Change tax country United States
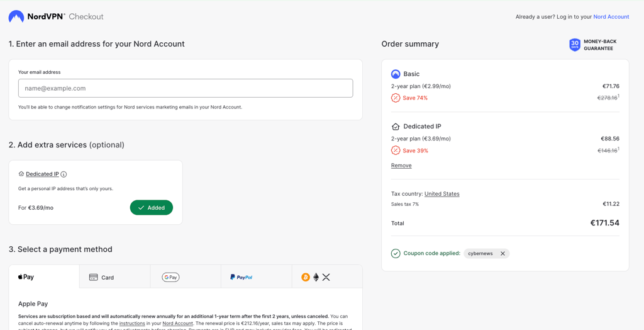Screen dimensions: 644x330 [x=442, y=194]
